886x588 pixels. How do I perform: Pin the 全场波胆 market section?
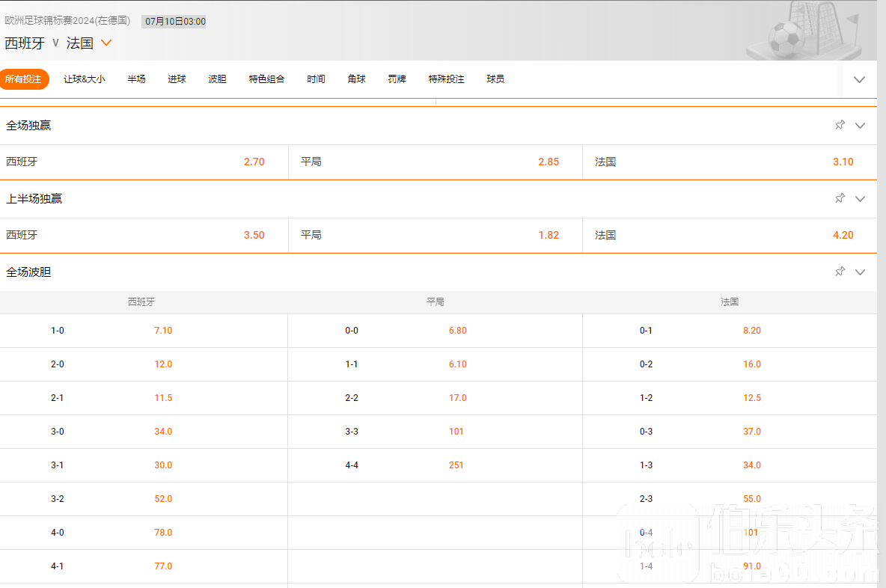pyautogui.click(x=840, y=272)
